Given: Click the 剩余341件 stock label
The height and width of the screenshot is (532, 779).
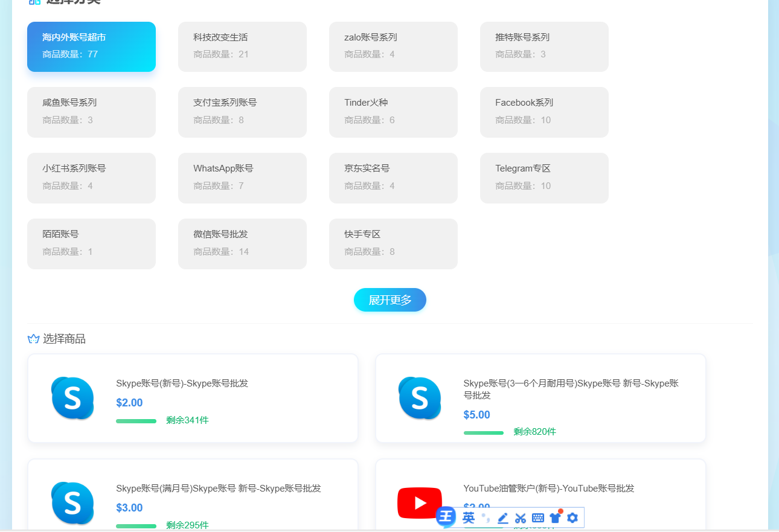Looking at the screenshot, I should point(187,420).
